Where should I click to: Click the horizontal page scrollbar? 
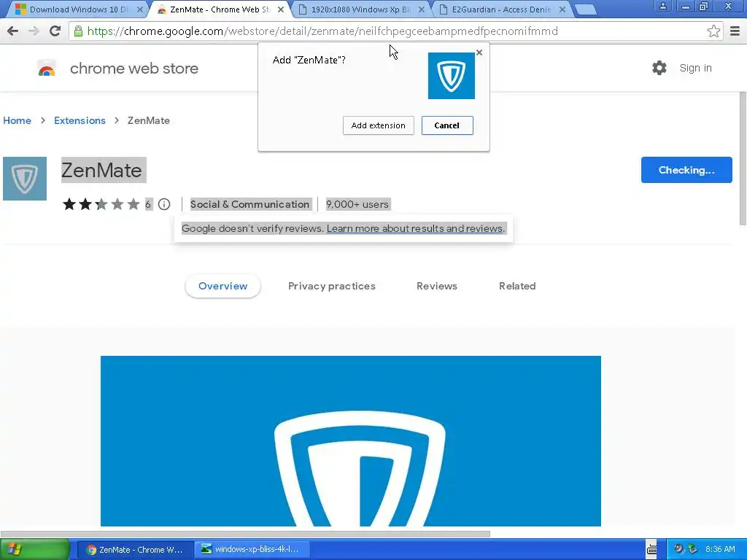(x=245, y=534)
